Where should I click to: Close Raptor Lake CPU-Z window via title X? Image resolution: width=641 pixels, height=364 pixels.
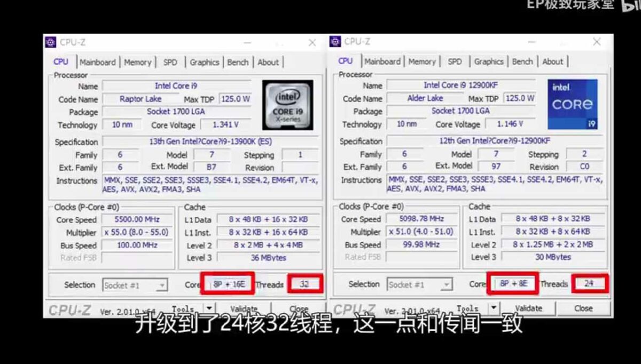coord(312,43)
